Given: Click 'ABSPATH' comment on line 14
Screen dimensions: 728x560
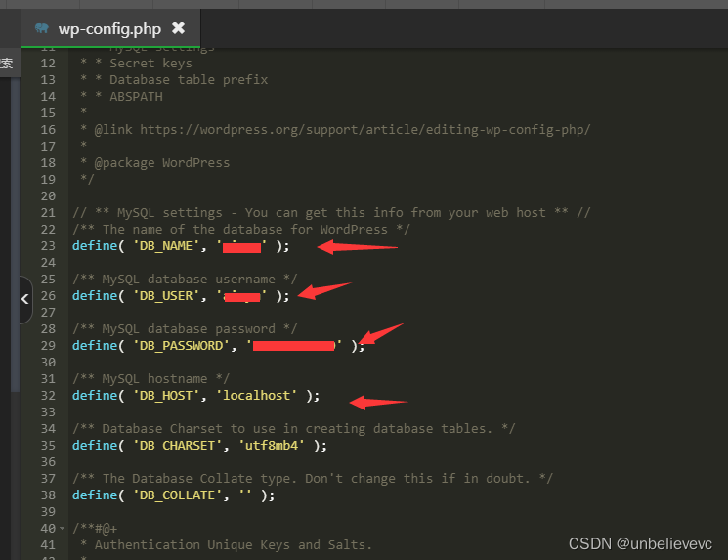Looking at the screenshot, I should 136,96.
